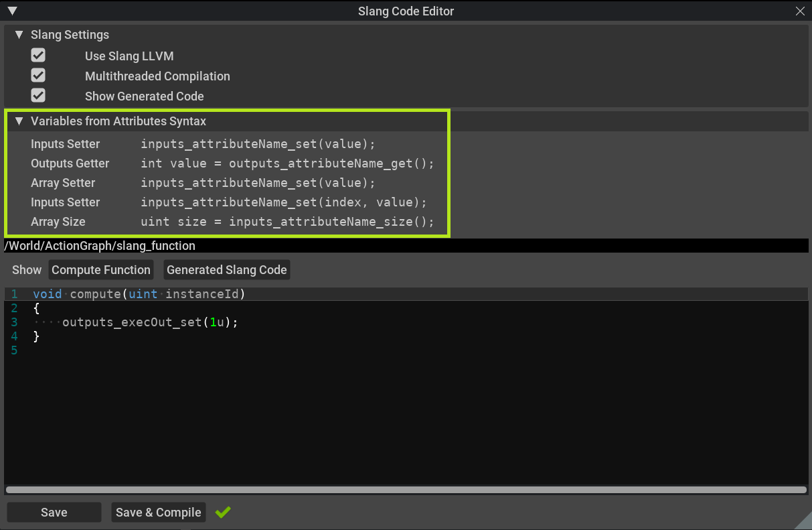
Task: Toggle Multithreaded Compilation checkbox
Action: (38, 76)
